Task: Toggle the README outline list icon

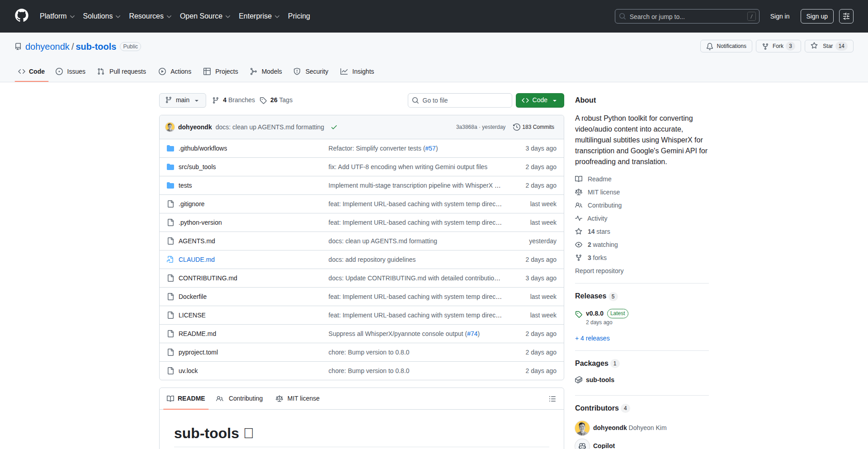Action: point(552,398)
